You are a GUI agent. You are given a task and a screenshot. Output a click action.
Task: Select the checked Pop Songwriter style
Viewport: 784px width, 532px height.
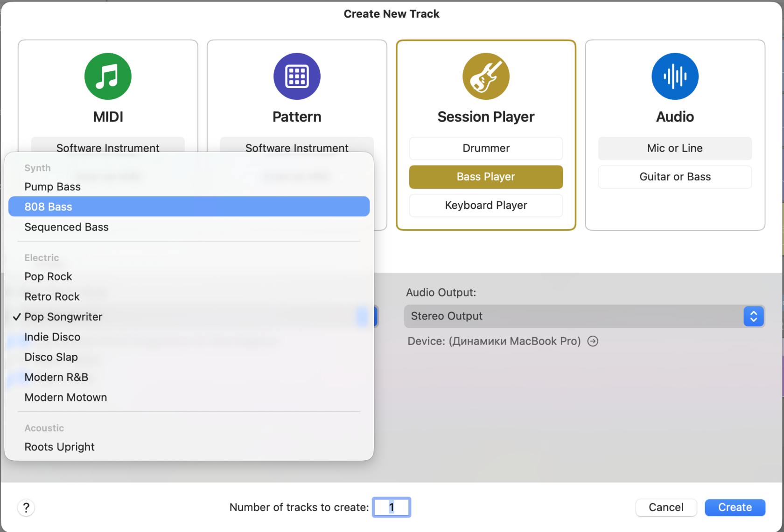coord(189,317)
